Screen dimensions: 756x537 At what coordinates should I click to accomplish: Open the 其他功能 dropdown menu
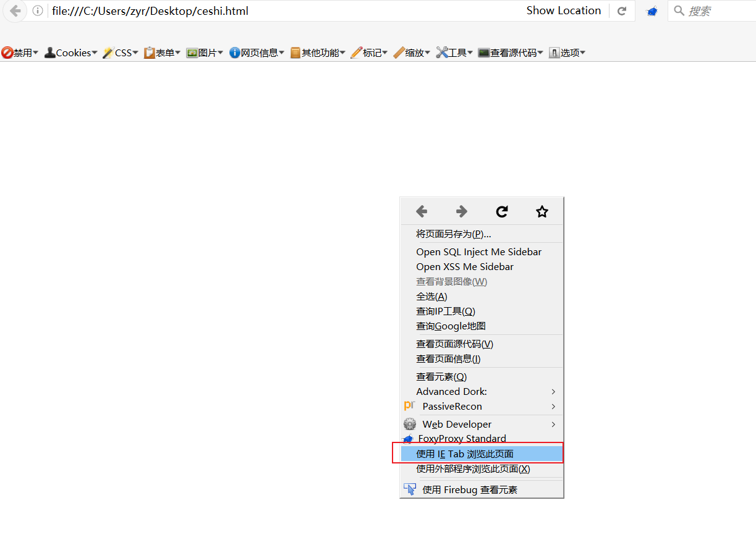tap(318, 53)
